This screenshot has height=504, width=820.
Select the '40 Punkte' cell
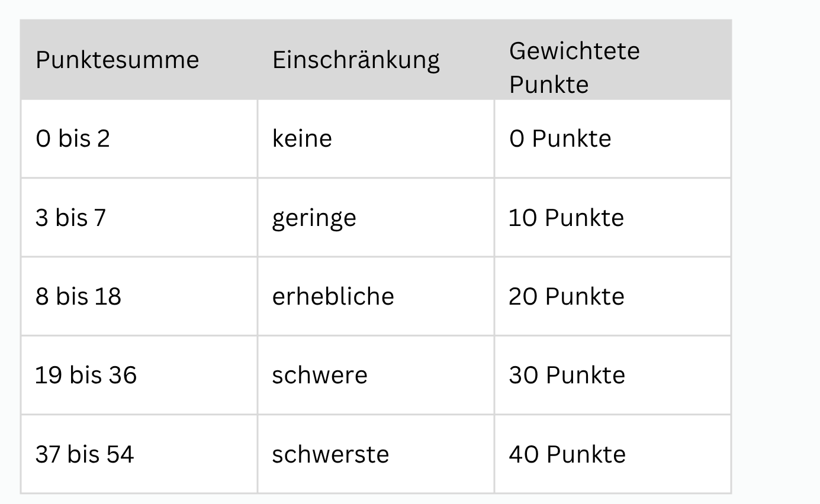[613, 454]
